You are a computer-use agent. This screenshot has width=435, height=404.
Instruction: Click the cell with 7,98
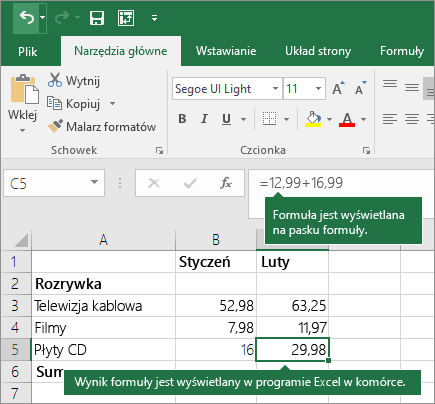[x=216, y=328]
